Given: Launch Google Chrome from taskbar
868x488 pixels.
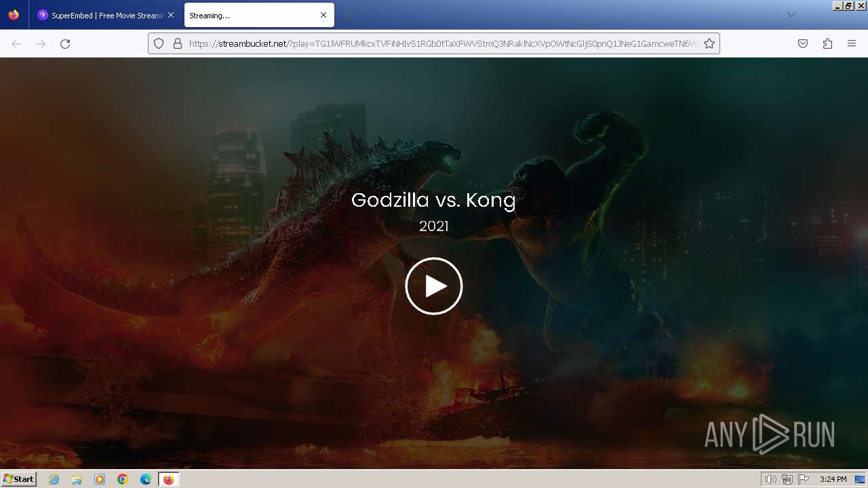Looking at the screenshot, I should click(x=123, y=479).
